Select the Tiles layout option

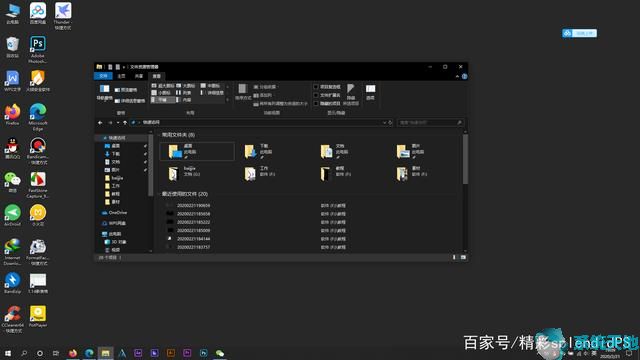pyautogui.click(x=163, y=100)
